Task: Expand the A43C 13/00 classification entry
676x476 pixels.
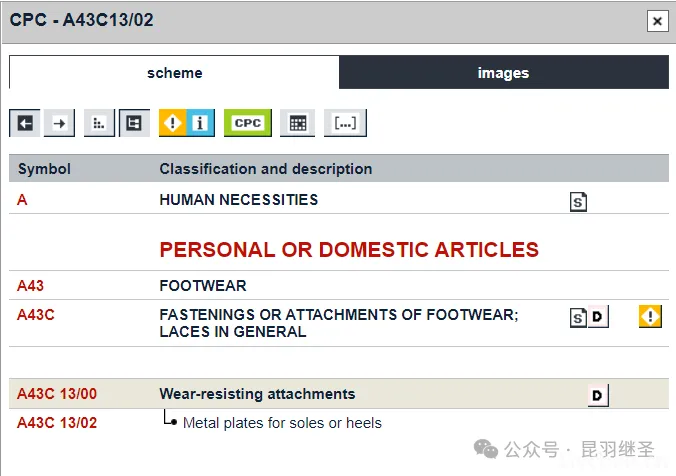Action: click(57, 394)
